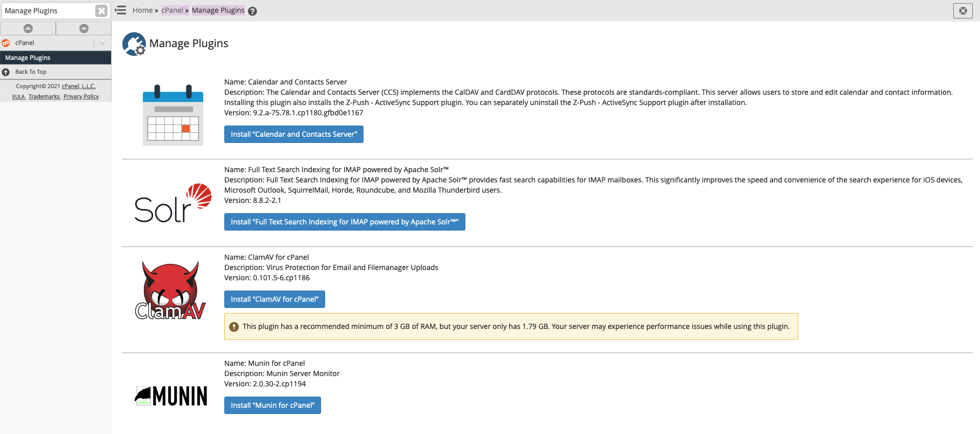Expand all sidebar sections down arrow
The height and width of the screenshot is (434, 980).
tap(84, 29)
